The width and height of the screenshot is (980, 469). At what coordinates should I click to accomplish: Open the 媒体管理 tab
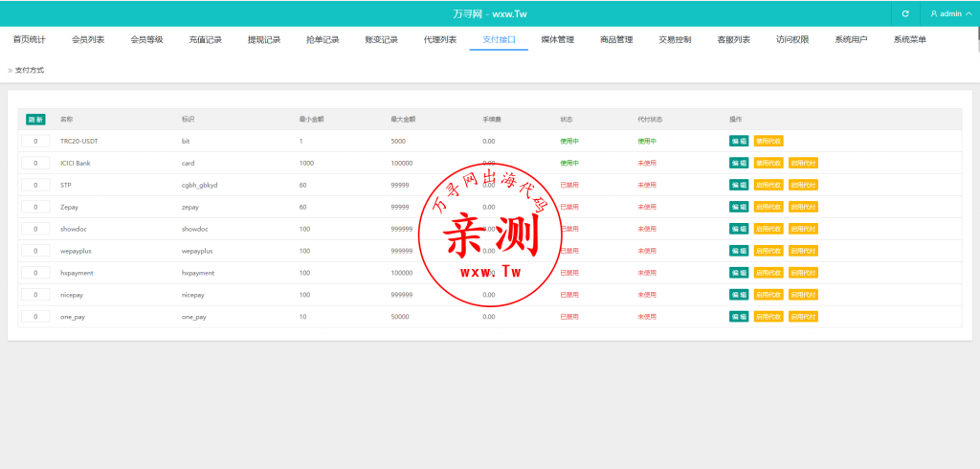tap(558, 39)
